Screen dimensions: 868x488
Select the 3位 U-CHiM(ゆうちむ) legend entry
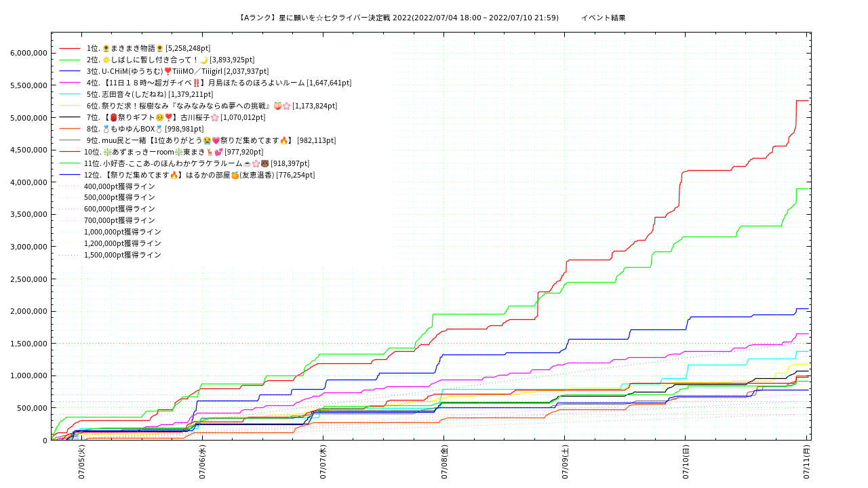click(178, 72)
